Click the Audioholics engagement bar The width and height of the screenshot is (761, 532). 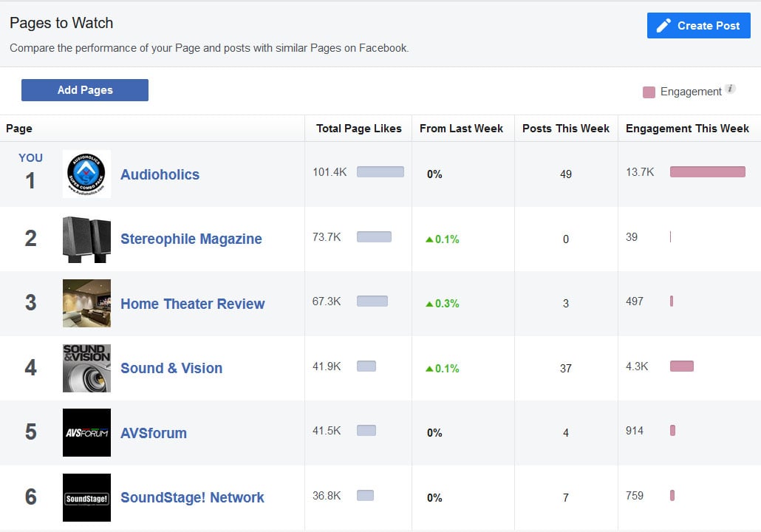click(x=707, y=172)
